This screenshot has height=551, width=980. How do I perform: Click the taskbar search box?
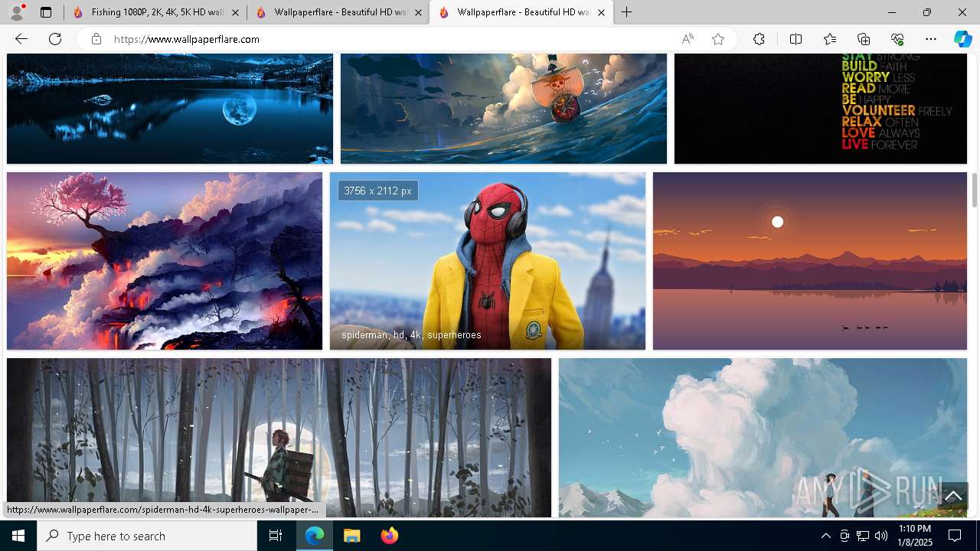click(x=147, y=536)
